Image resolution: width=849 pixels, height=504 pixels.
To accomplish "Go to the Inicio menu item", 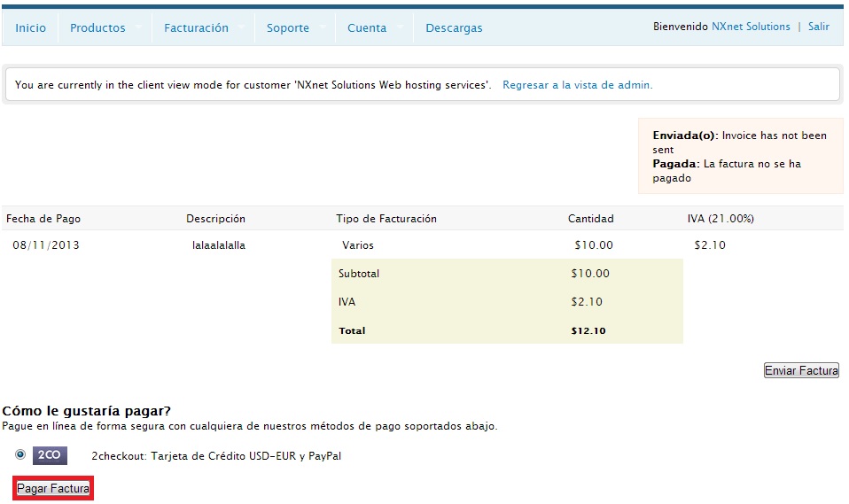I will tap(30, 27).
